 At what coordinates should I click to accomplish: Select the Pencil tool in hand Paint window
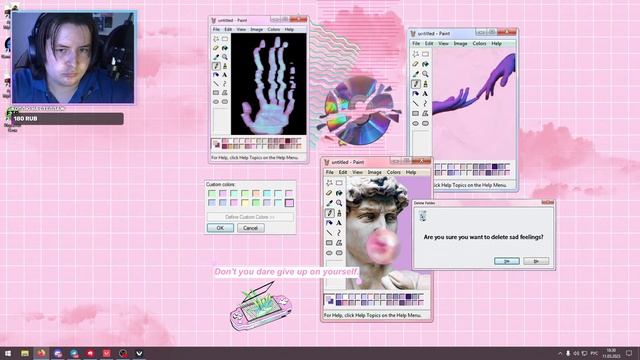[x=216, y=66]
